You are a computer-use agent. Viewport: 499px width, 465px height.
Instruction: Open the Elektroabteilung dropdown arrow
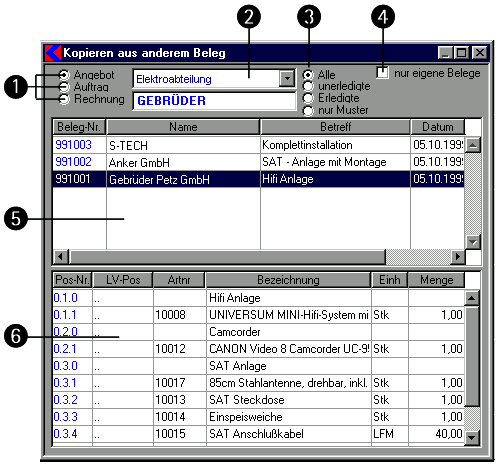click(287, 79)
